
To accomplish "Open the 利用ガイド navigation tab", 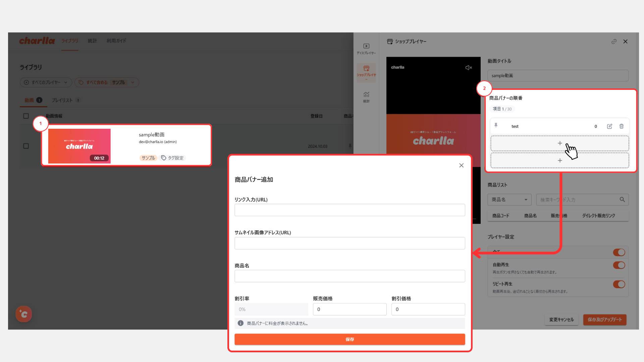I will (x=116, y=41).
